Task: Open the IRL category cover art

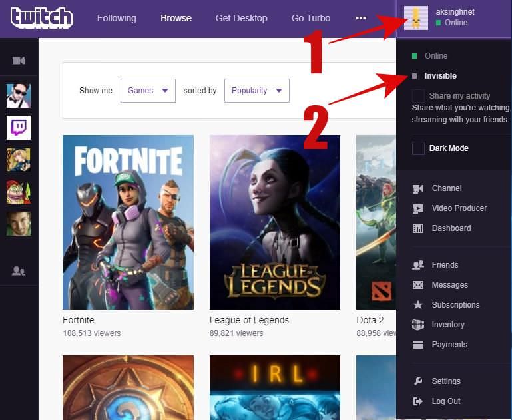Action: (x=274, y=387)
